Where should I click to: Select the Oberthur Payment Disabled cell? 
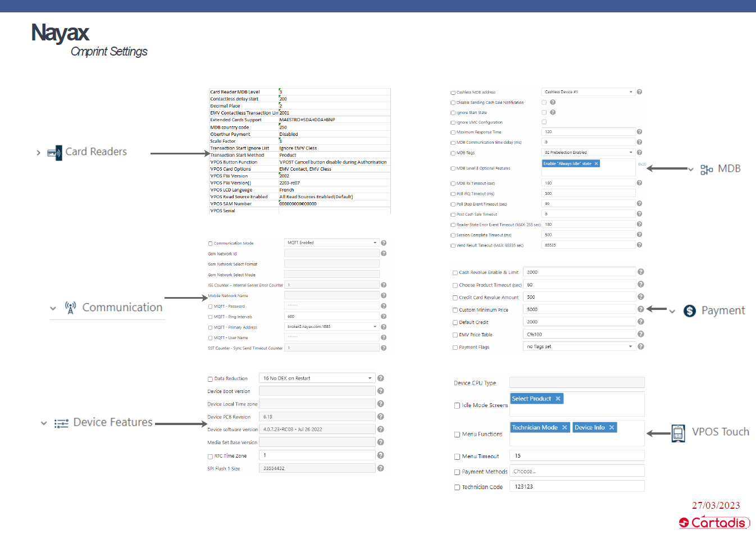[334, 134]
